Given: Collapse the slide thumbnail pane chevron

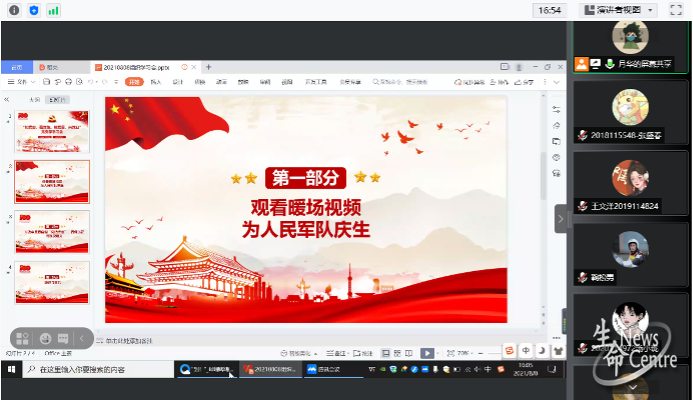Looking at the screenshot, I should (x=9, y=100).
